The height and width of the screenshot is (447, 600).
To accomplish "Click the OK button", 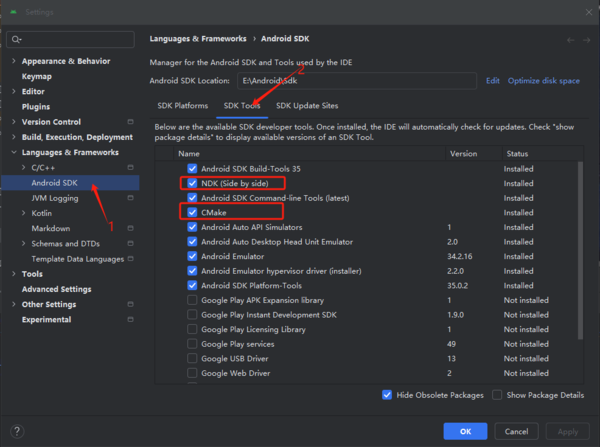I will 465,431.
